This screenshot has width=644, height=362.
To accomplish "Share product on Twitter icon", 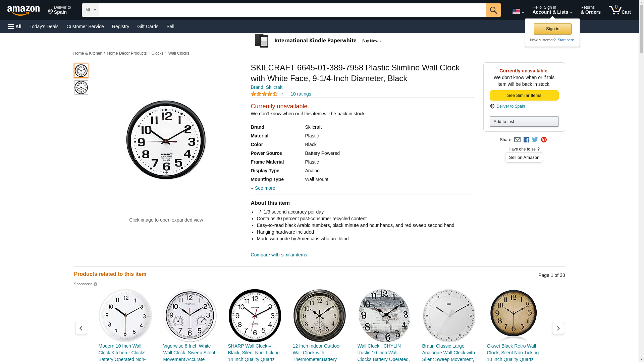I will [x=535, y=140].
